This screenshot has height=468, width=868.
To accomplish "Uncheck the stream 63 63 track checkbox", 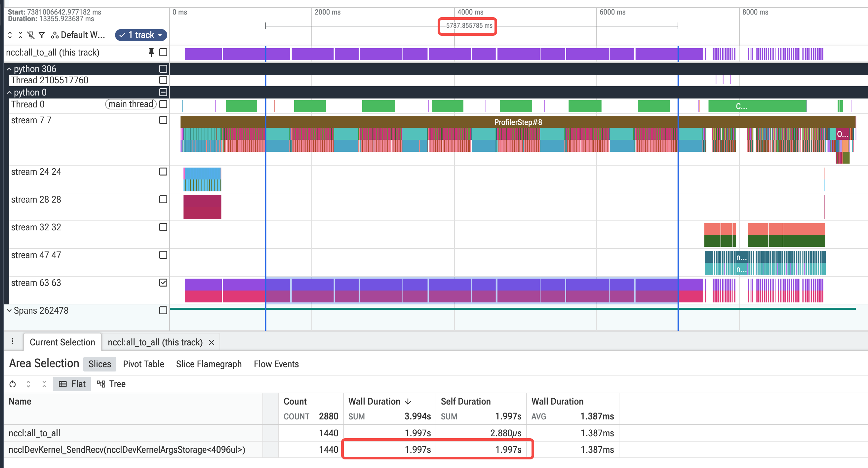I will (163, 283).
